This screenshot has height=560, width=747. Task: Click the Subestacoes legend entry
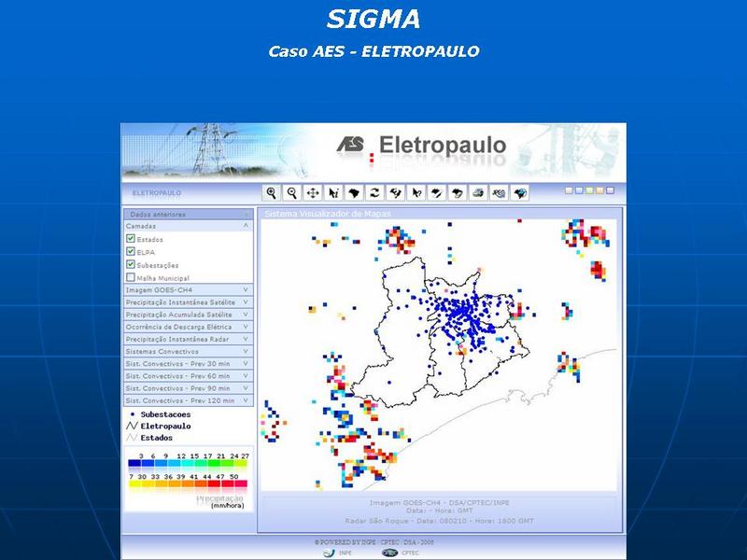(x=160, y=414)
